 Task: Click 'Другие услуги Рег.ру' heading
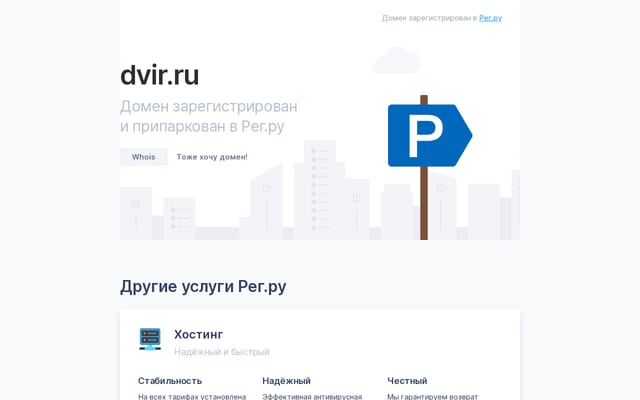coord(203,287)
